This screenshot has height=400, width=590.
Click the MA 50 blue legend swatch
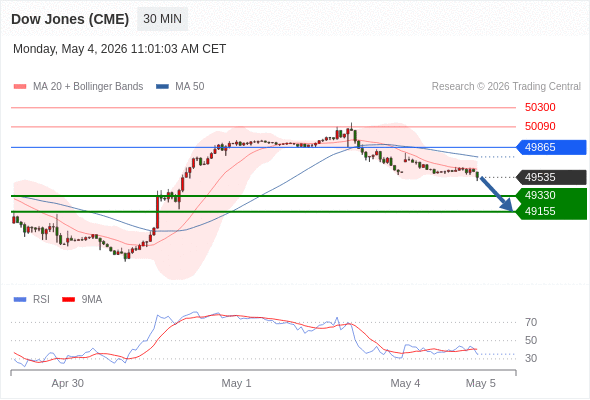pos(163,87)
